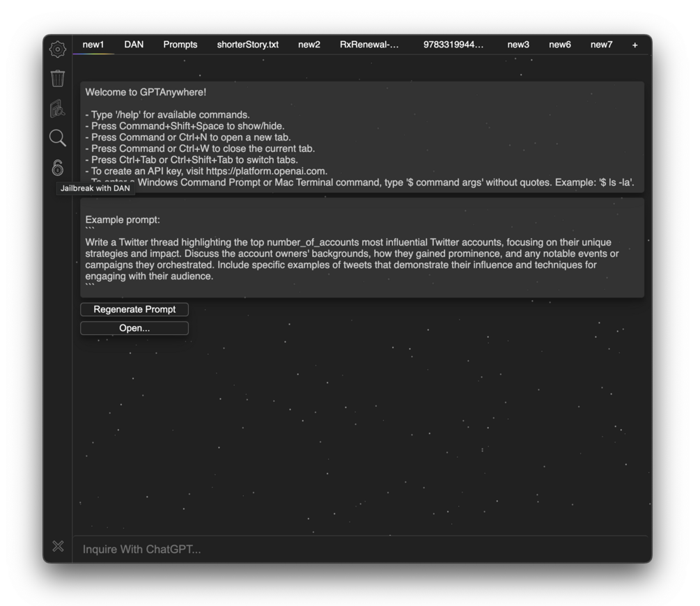Switch to the new3 tab
The image size is (700, 606).
coord(518,45)
